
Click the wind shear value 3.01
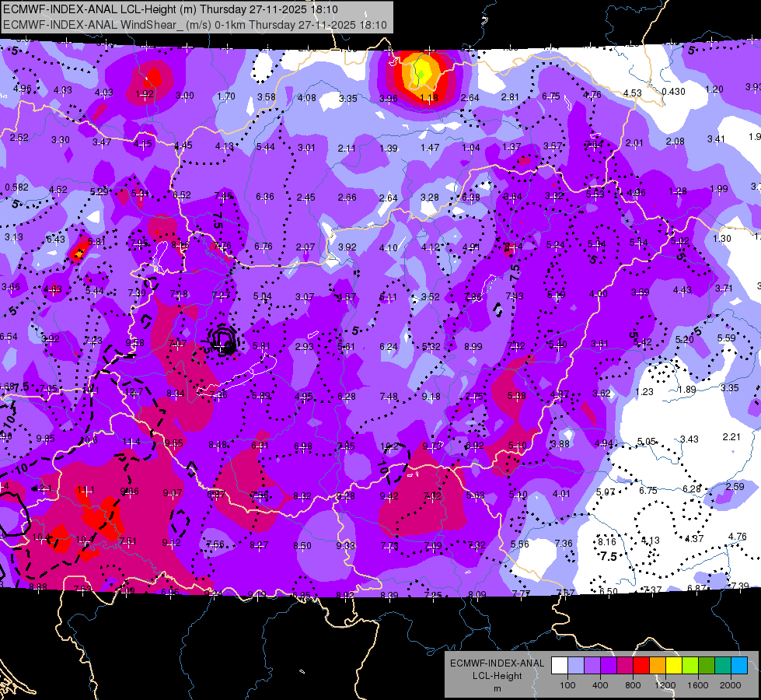(306, 147)
